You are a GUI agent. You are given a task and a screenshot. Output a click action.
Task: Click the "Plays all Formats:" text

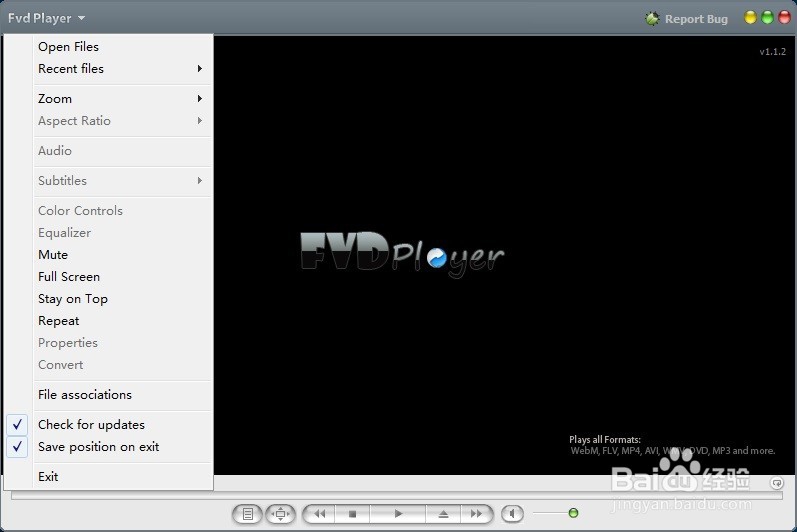coord(604,440)
